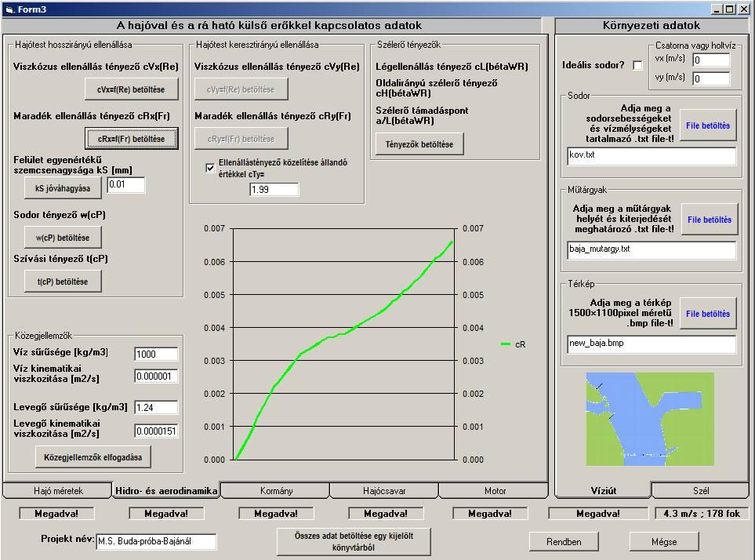This screenshot has width=755, height=560.
Task: Approve kS with the kS jóváhagyása button
Action: pyautogui.click(x=63, y=188)
